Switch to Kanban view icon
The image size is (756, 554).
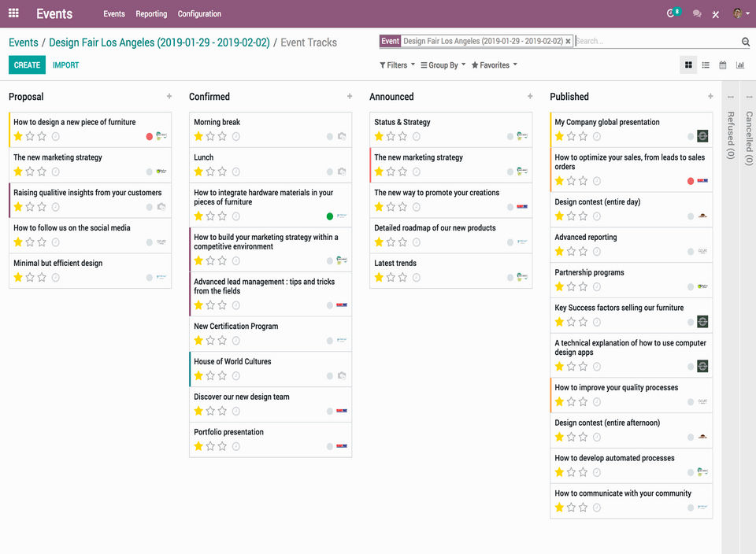tap(688, 65)
